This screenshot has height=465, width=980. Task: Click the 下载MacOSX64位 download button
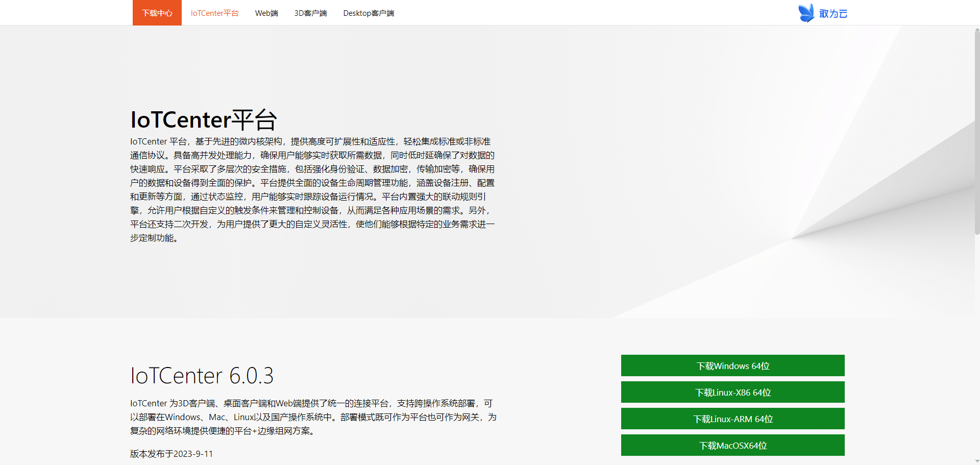733,445
